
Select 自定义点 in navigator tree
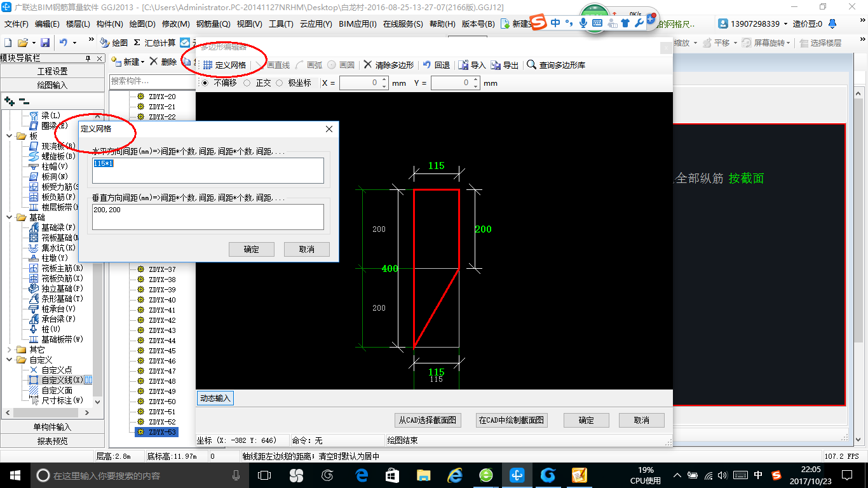[57, 370]
